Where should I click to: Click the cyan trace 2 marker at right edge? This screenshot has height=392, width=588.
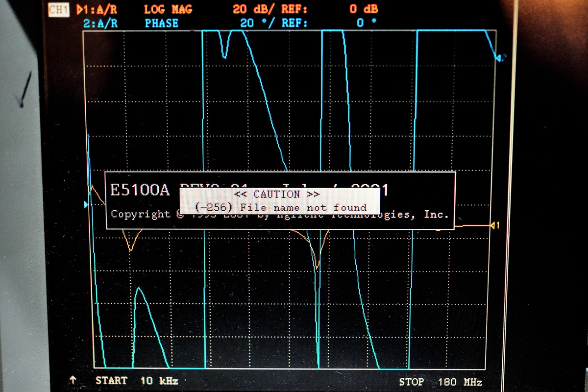pos(499,58)
